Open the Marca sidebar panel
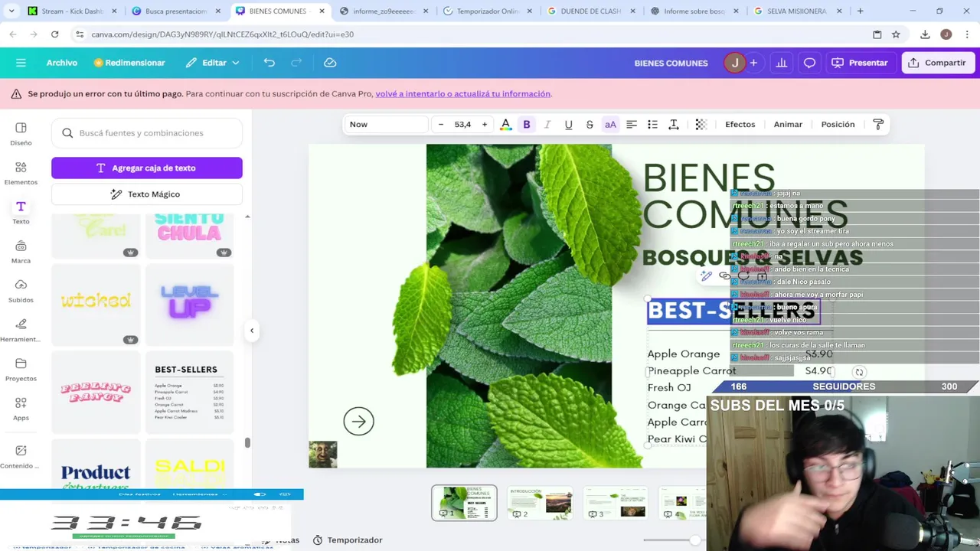980x551 pixels. point(21,251)
